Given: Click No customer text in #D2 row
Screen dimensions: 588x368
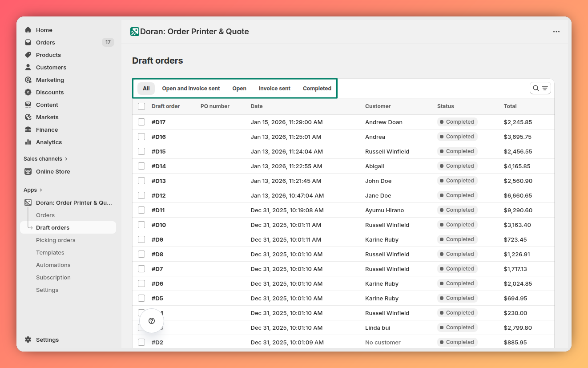Looking at the screenshot, I should tap(383, 342).
